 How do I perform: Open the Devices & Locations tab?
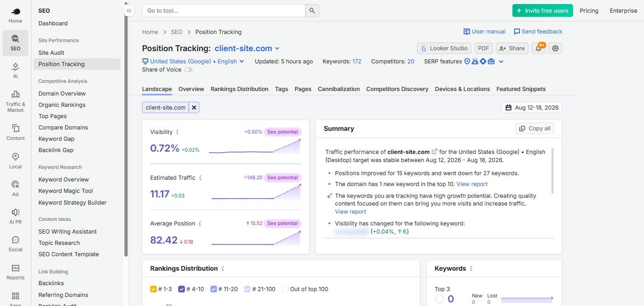pos(462,89)
